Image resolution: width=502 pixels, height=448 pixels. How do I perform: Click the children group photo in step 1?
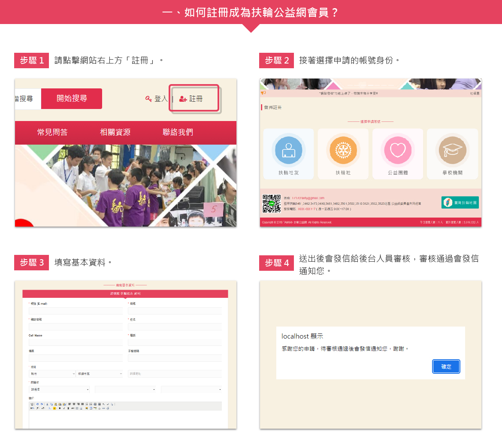click(x=125, y=185)
